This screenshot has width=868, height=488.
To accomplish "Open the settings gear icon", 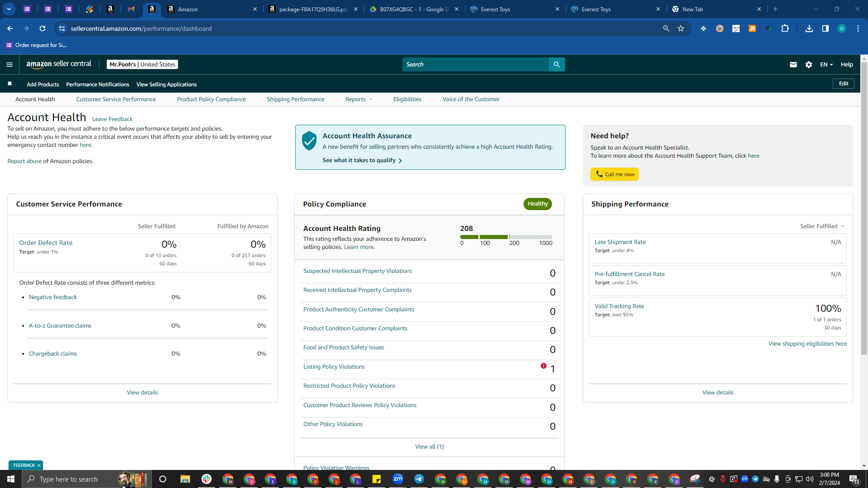I will 809,65.
